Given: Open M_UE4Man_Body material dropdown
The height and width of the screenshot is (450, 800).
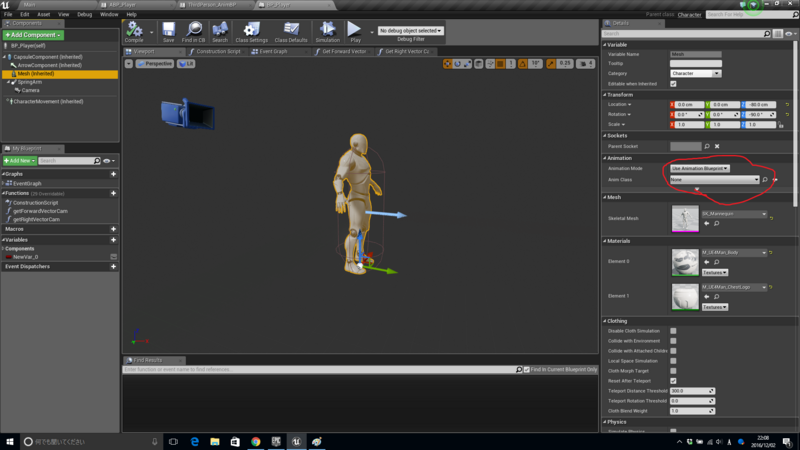Looking at the screenshot, I should coord(734,253).
